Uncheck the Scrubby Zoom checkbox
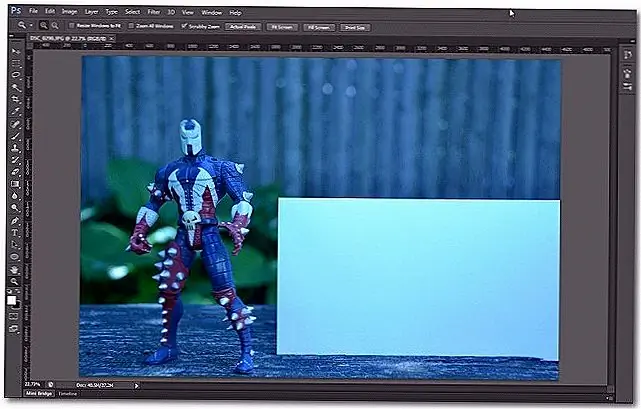This screenshot has height=409, width=641. (x=184, y=27)
